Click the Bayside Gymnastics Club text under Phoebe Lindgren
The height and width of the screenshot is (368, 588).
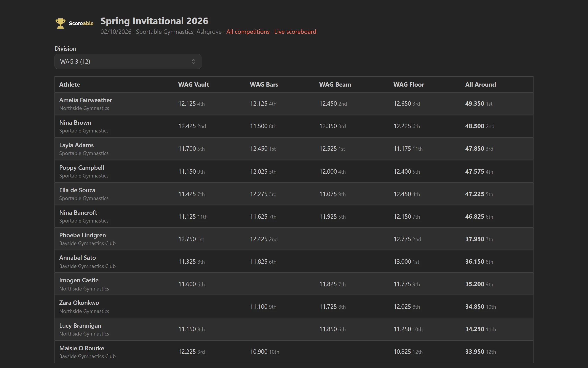(x=88, y=243)
